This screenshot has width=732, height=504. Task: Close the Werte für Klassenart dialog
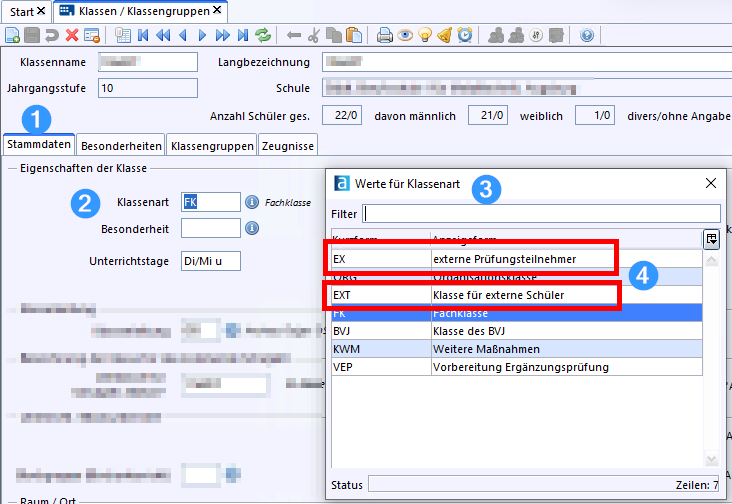[x=711, y=183]
